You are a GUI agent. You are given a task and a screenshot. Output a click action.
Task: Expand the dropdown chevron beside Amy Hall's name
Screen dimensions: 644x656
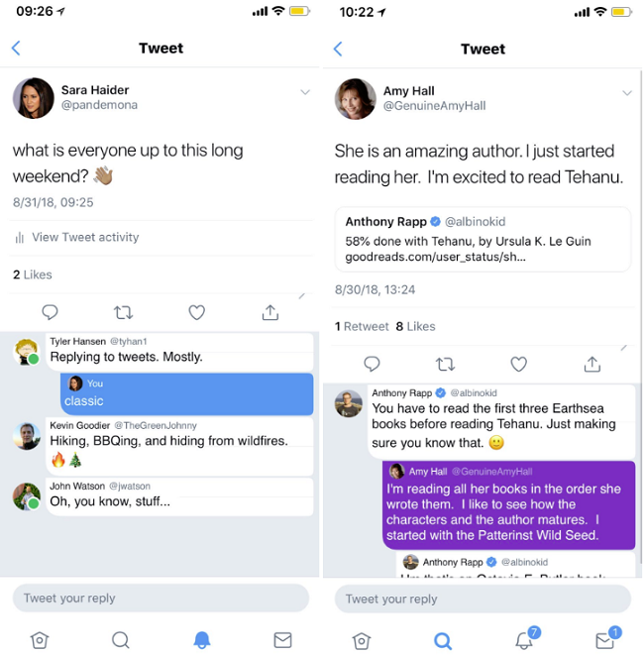(626, 93)
